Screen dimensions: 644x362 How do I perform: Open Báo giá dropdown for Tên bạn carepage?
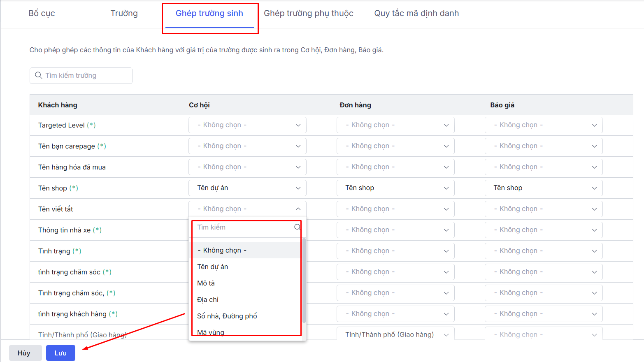point(544,146)
